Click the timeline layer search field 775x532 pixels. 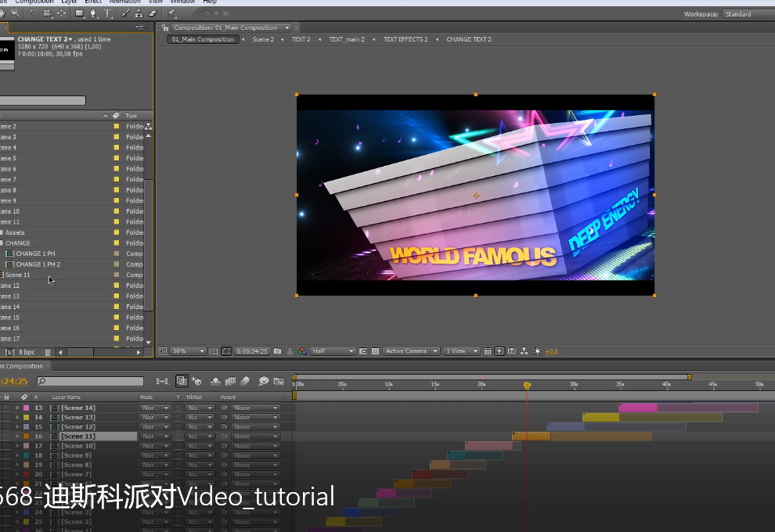(91, 381)
